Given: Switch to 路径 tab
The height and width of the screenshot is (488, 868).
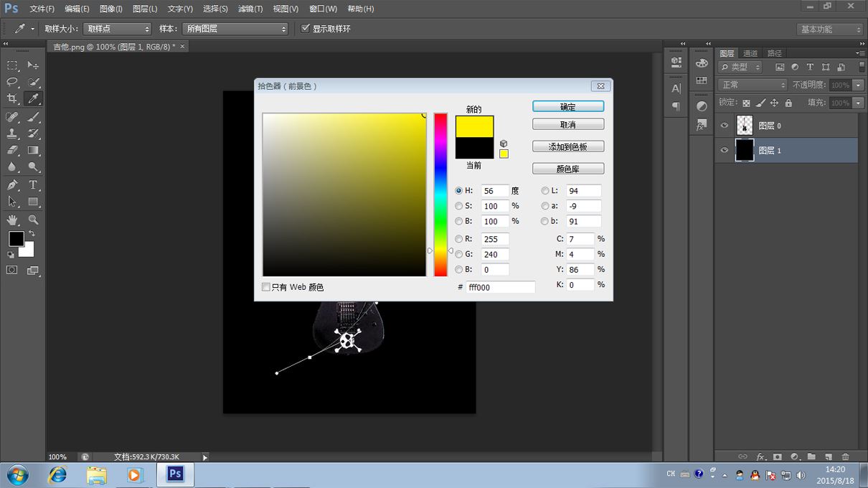Looking at the screenshot, I should click(x=774, y=53).
